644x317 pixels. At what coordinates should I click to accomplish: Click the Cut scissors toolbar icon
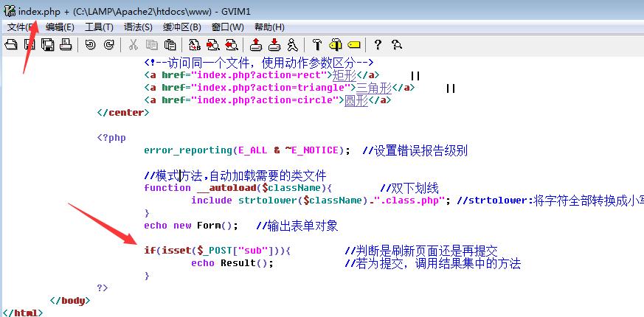click(133, 44)
